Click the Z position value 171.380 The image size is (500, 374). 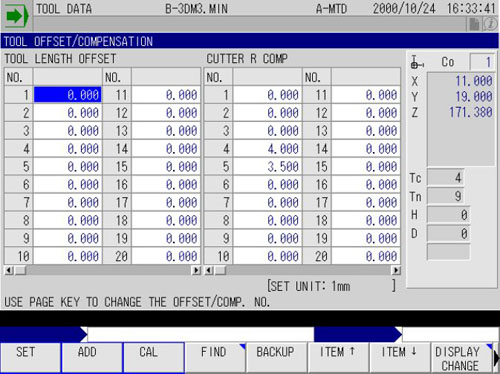coord(470,112)
